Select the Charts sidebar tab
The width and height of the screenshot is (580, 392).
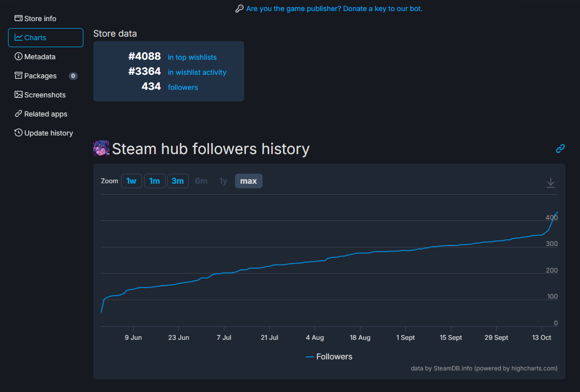(x=46, y=38)
